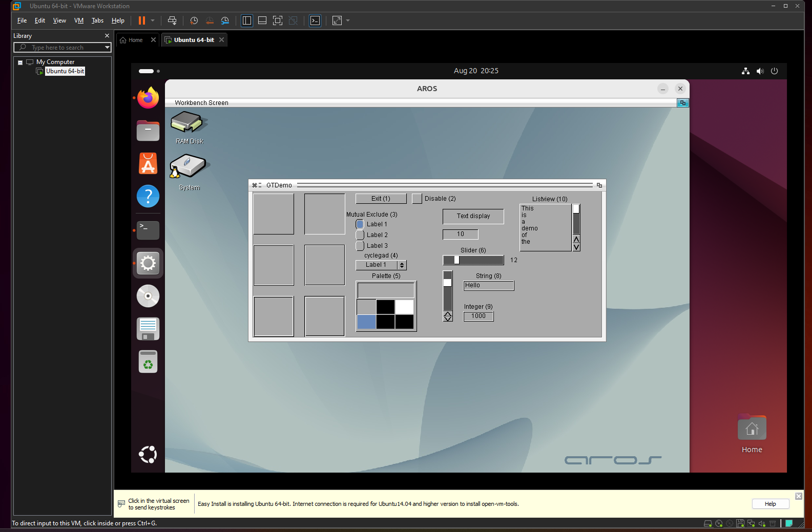Focus the library search field
Screen dimensions: 812x532
[61, 48]
